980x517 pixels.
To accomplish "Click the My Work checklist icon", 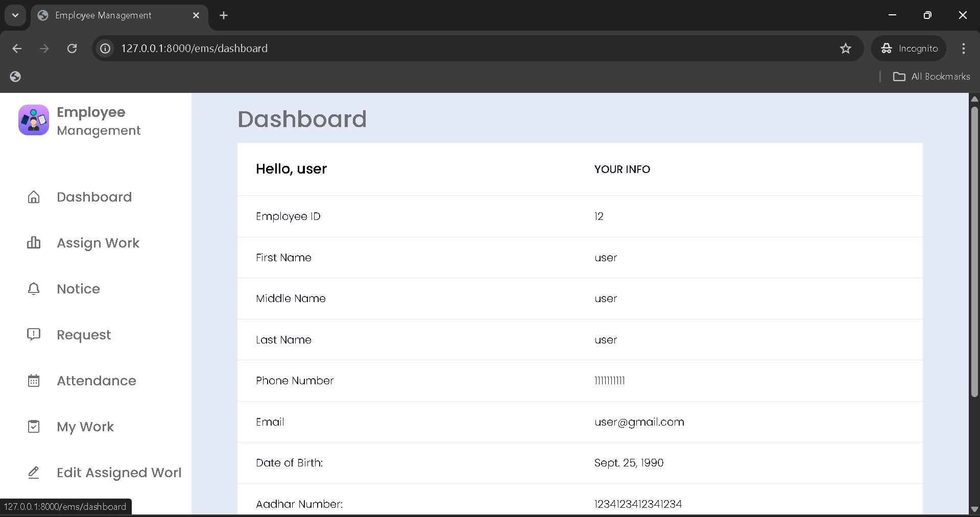I will coord(34,427).
